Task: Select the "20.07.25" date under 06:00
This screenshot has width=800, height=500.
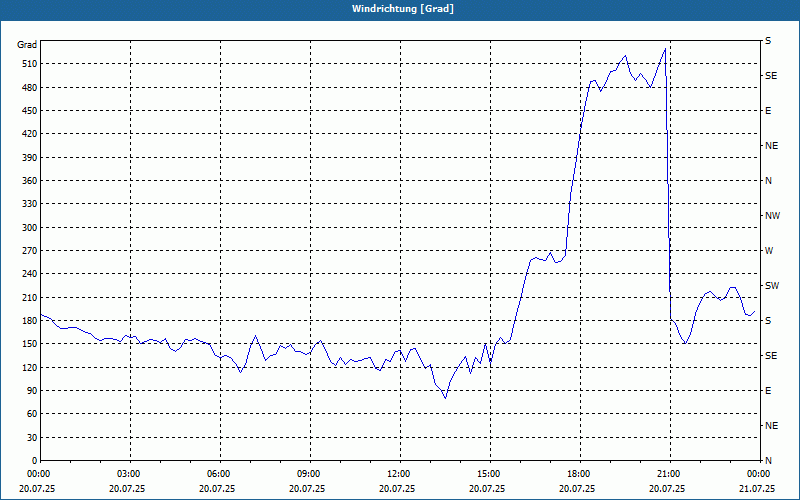Action: point(217,489)
